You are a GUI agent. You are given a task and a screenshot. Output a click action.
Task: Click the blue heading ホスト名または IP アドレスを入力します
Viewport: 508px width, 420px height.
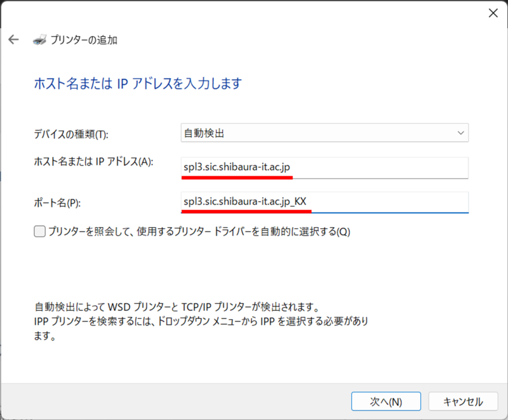(x=137, y=83)
